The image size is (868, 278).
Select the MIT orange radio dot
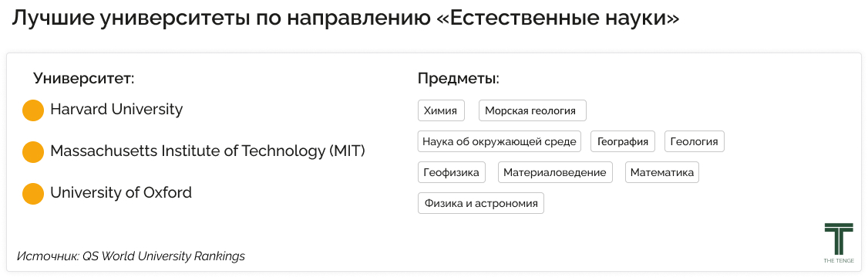click(x=33, y=152)
